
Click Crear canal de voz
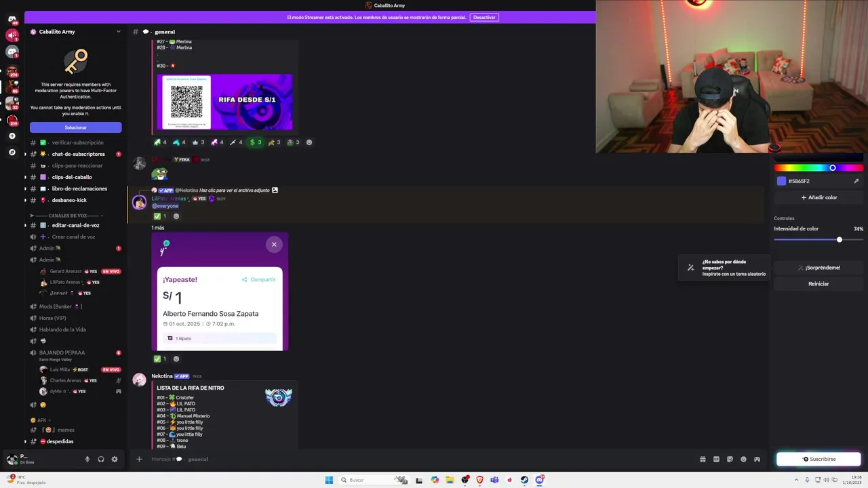(x=76, y=237)
